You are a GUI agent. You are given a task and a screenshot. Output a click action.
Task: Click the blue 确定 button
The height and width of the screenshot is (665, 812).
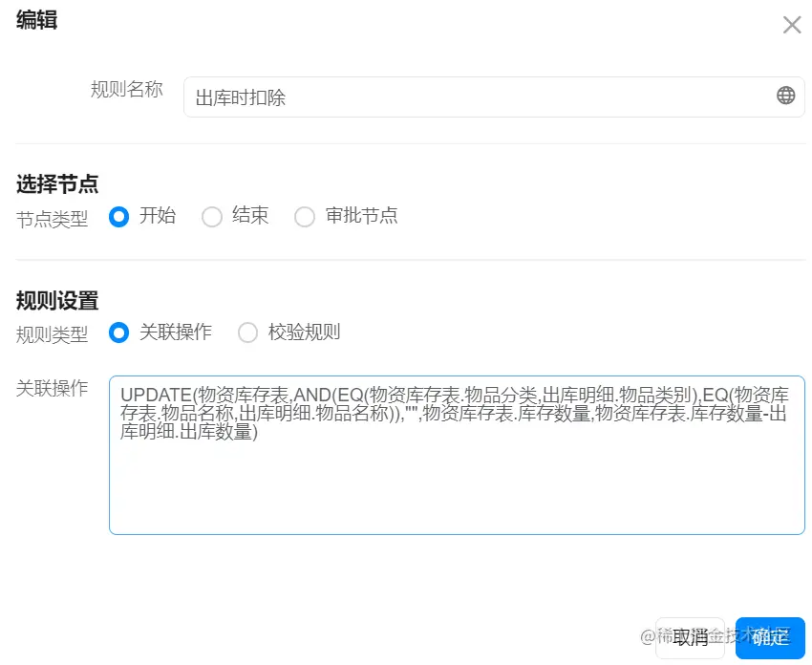(x=770, y=637)
